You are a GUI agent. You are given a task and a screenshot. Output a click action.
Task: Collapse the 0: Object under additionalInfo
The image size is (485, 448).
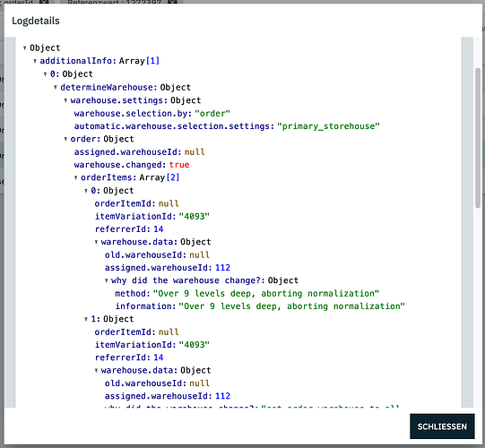(x=45, y=74)
